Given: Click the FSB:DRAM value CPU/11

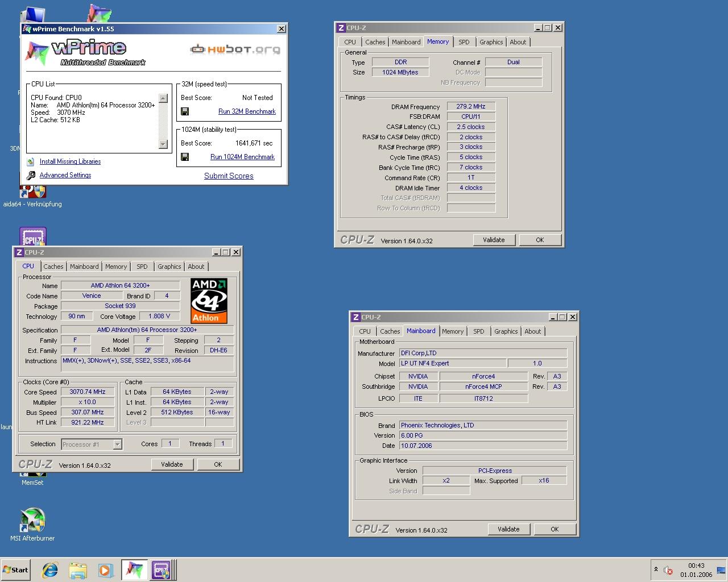Looking at the screenshot, I should point(471,117).
